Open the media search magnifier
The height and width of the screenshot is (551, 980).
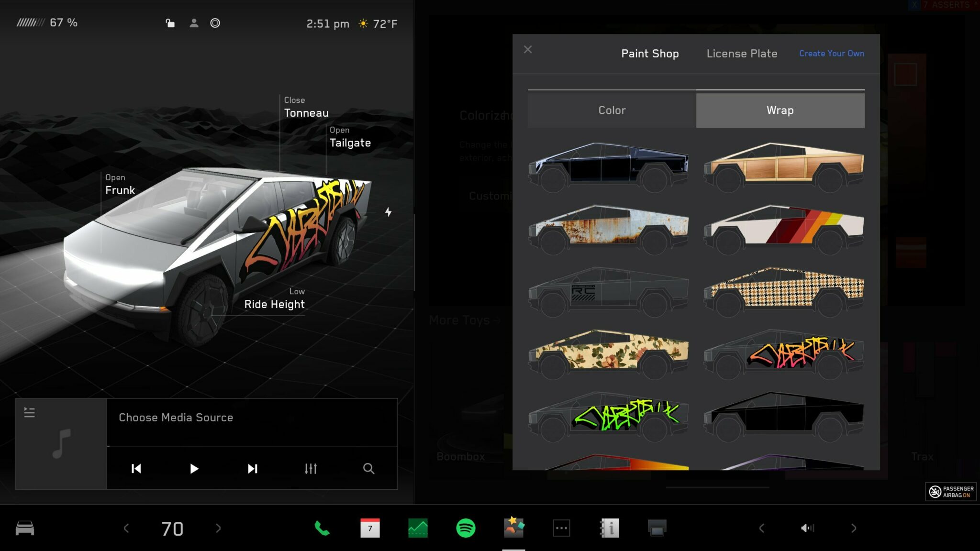[x=368, y=469]
